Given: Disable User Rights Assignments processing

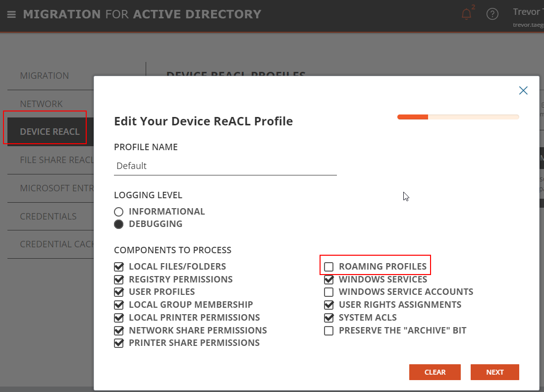Looking at the screenshot, I should coord(328,304).
